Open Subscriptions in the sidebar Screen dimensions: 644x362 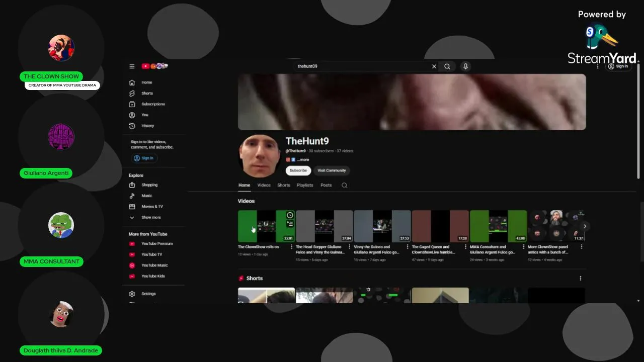coord(153,104)
